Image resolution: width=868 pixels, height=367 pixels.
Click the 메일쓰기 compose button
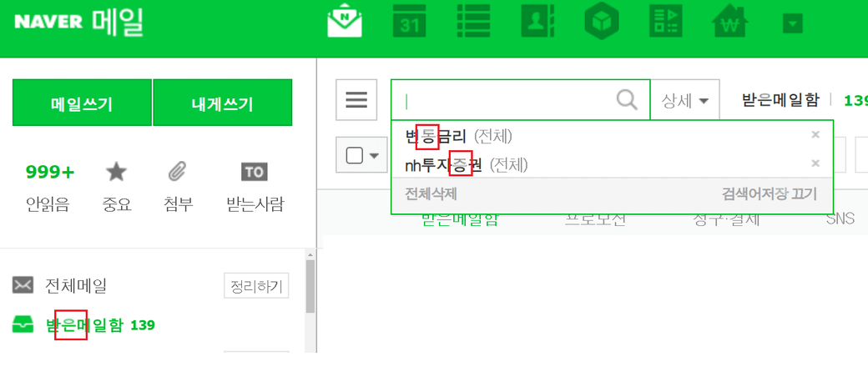tap(82, 103)
